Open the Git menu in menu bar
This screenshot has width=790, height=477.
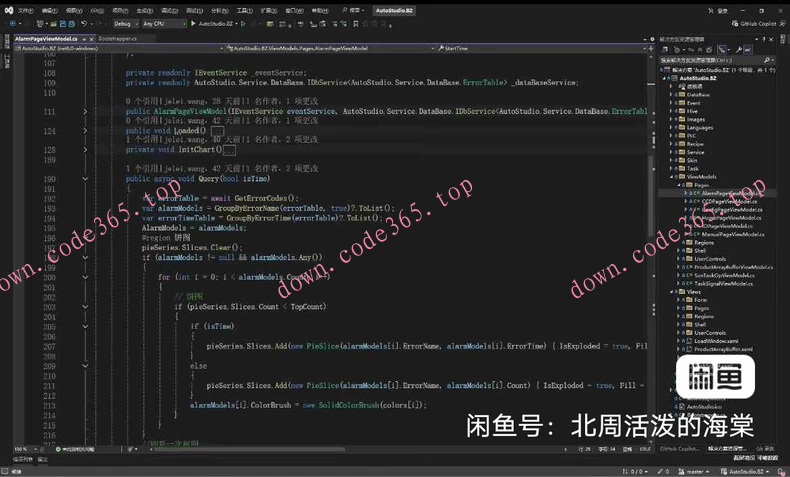97,10
